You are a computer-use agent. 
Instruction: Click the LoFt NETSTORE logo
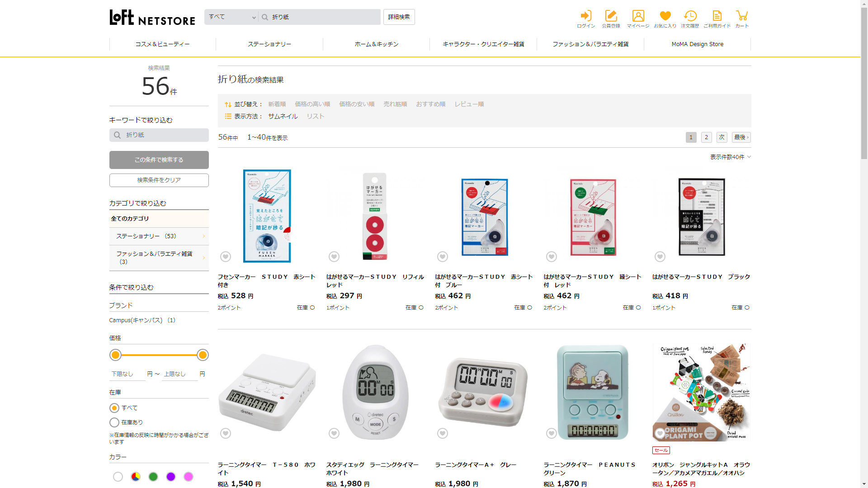(x=152, y=17)
